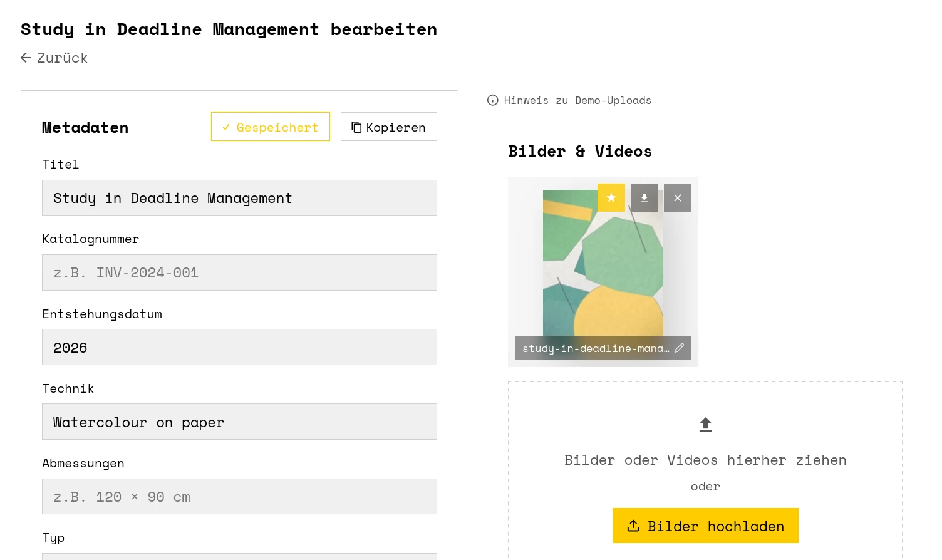Viewport: 942px width, 560px height.
Task: Click 'Bilder oder Videos hierher ziehen' text
Action: coord(705,460)
